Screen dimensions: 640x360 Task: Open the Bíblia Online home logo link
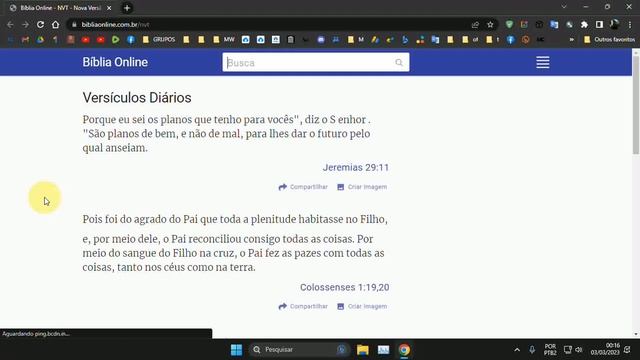click(115, 62)
